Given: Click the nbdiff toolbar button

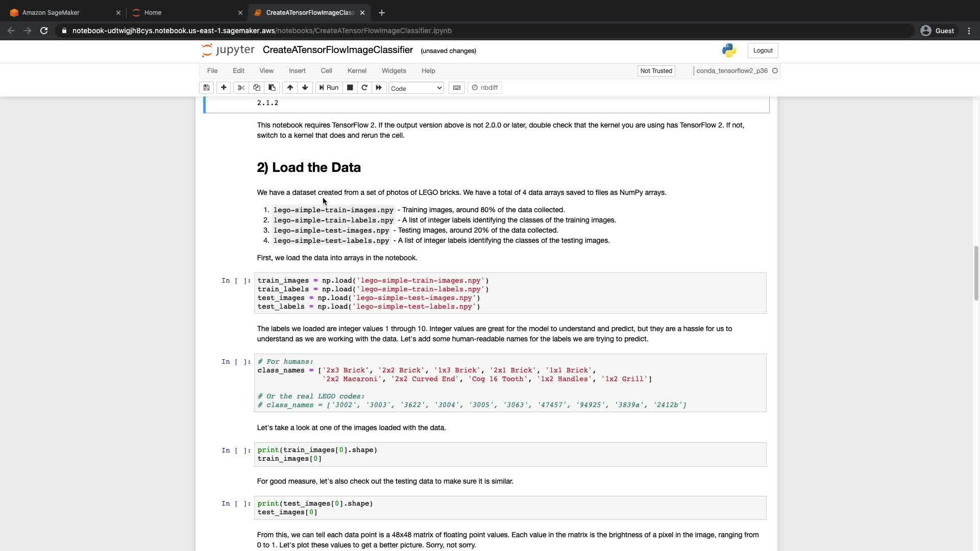Looking at the screenshot, I should [485, 88].
